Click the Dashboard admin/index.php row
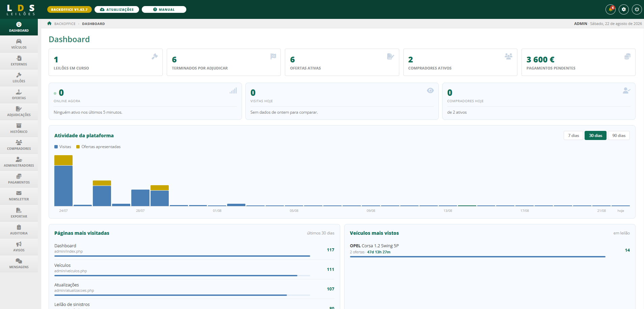The width and height of the screenshot is (644, 309). [x=194, y=250]
